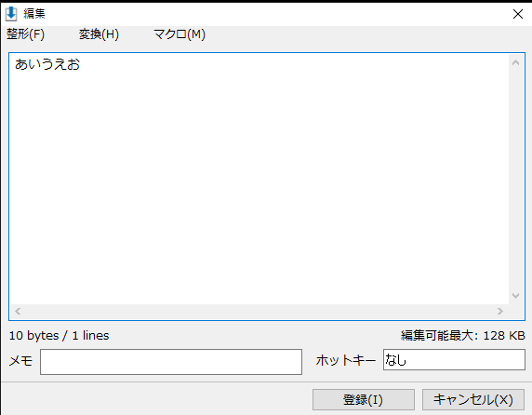Click the 登録(I) button
Viewport: 532px width, 415px height.
[364, 399]
